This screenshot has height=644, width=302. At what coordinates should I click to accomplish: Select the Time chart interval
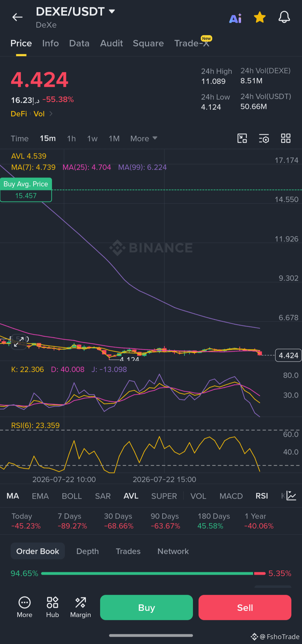20,139
